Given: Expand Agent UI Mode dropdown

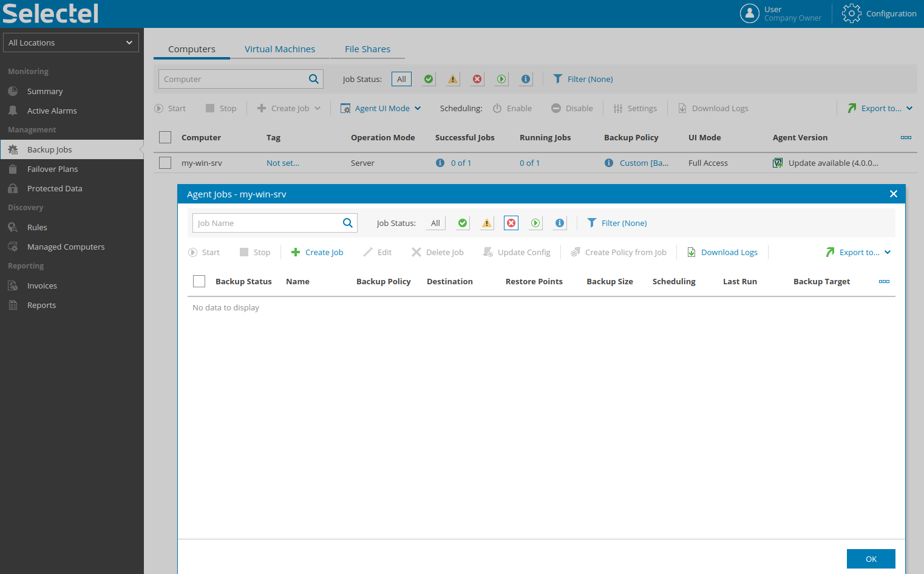Looking at the screenshot, I should click(381, 108).
